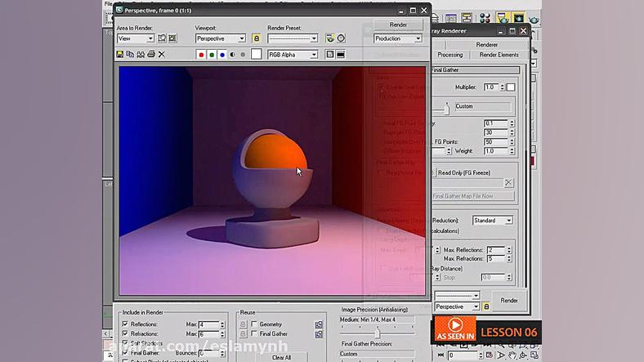Enable the green channel button
Viewport: 644px width, 362px height.
click(x=212, y=54)
